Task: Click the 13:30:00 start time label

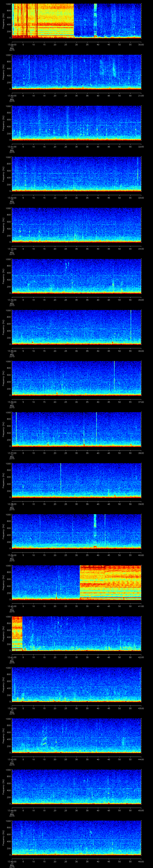Action: 12,96
